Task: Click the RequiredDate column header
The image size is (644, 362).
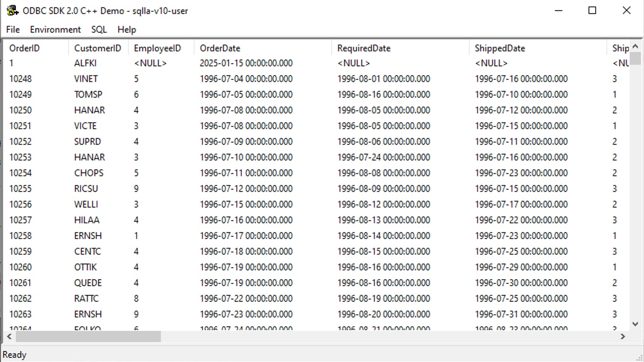Action: coord(363,48)
